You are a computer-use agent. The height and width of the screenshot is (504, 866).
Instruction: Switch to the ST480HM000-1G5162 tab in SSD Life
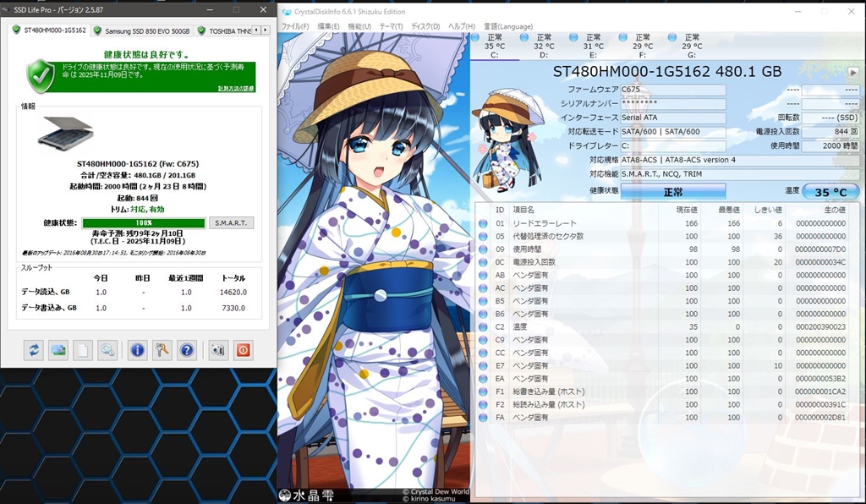pyautogui.click(x=50, y=30)
